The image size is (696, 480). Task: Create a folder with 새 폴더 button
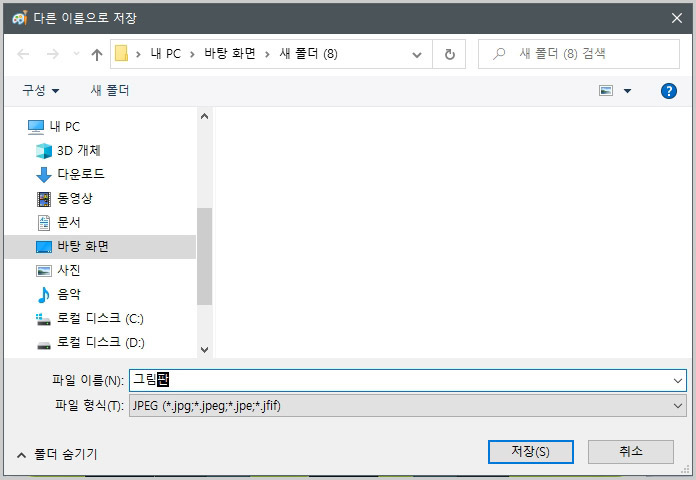point(110,91)
